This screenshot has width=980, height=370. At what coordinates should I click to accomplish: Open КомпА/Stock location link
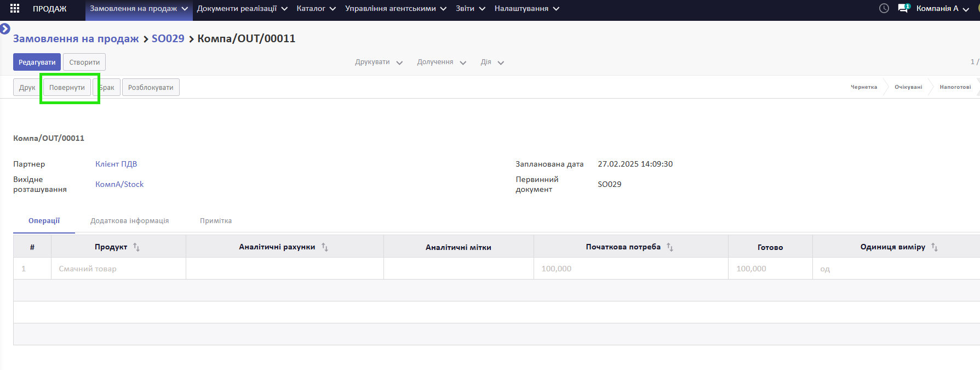119,184
